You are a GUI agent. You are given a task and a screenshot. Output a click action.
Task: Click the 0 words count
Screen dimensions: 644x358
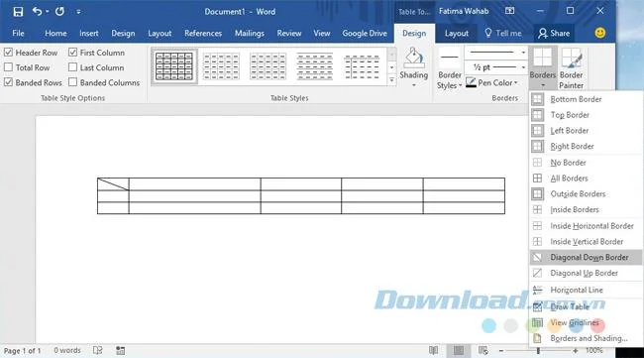(x=67, y=350)
